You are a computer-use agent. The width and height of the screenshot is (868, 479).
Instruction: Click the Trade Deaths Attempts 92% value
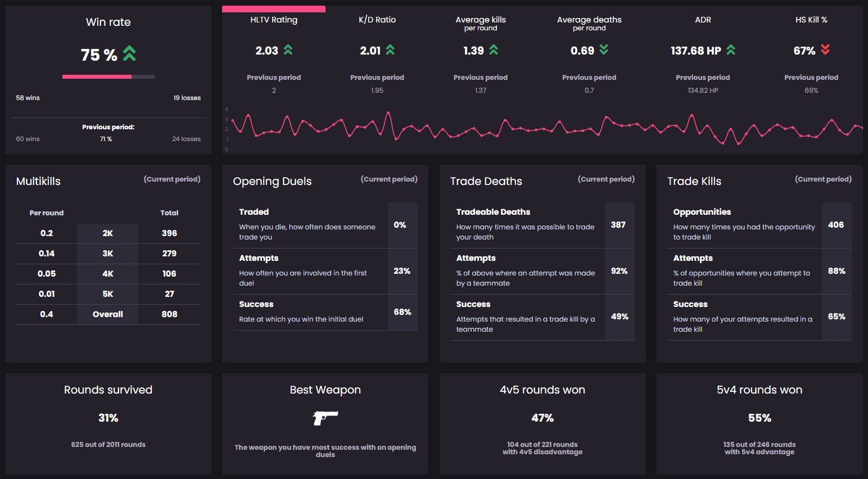[x=619, y=271]
